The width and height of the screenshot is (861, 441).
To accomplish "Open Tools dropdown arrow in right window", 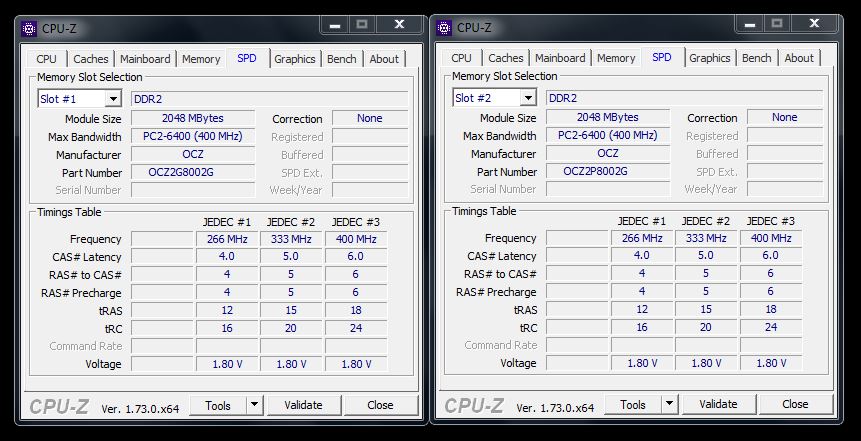I will [x=669, y=404].
